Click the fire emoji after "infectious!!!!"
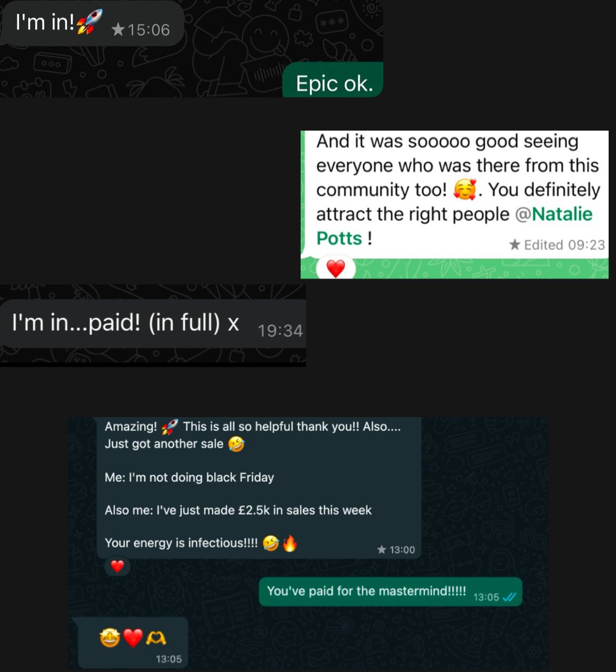Screen dimensions: 616x672 point(290,542)
